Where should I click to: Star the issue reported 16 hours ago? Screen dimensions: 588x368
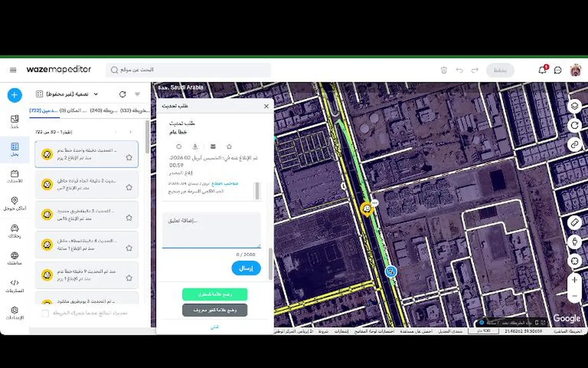point(129,218)
